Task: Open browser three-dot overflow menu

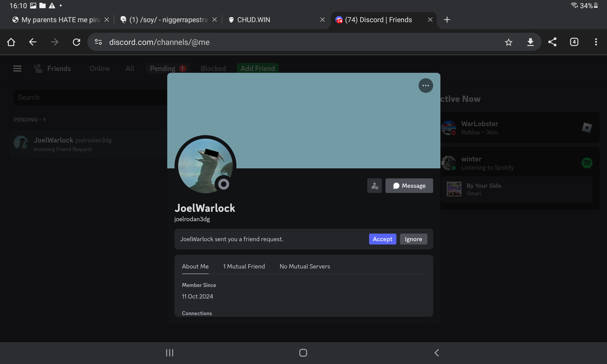Action: (x=596, y=42)
